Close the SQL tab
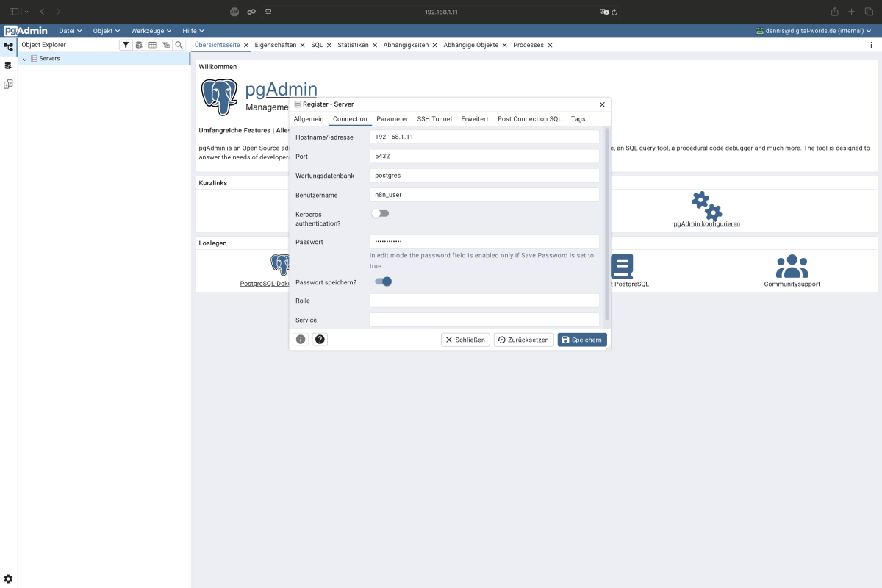 pyautogui.click(x=329, y=46)
